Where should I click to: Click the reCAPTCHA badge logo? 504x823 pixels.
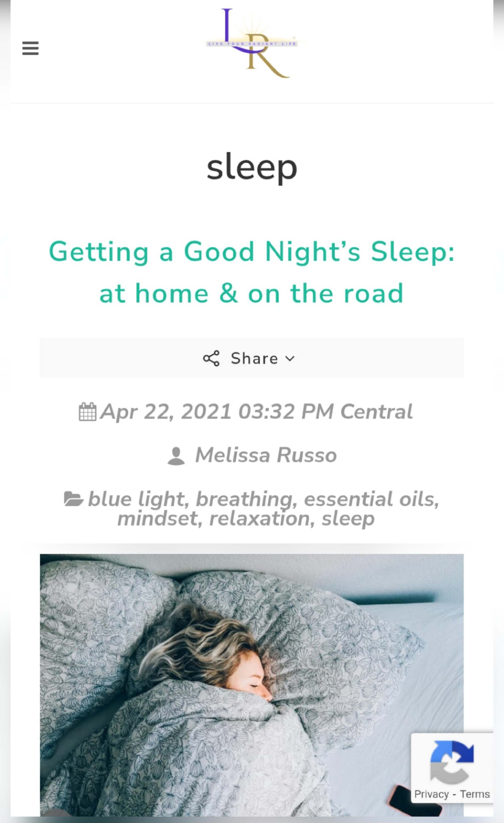[452, 762]
